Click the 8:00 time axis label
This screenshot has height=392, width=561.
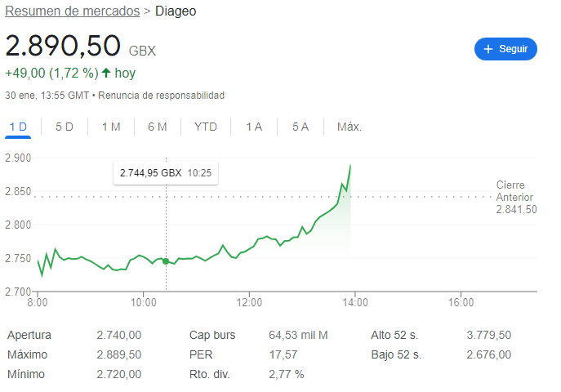click(38, 303)
